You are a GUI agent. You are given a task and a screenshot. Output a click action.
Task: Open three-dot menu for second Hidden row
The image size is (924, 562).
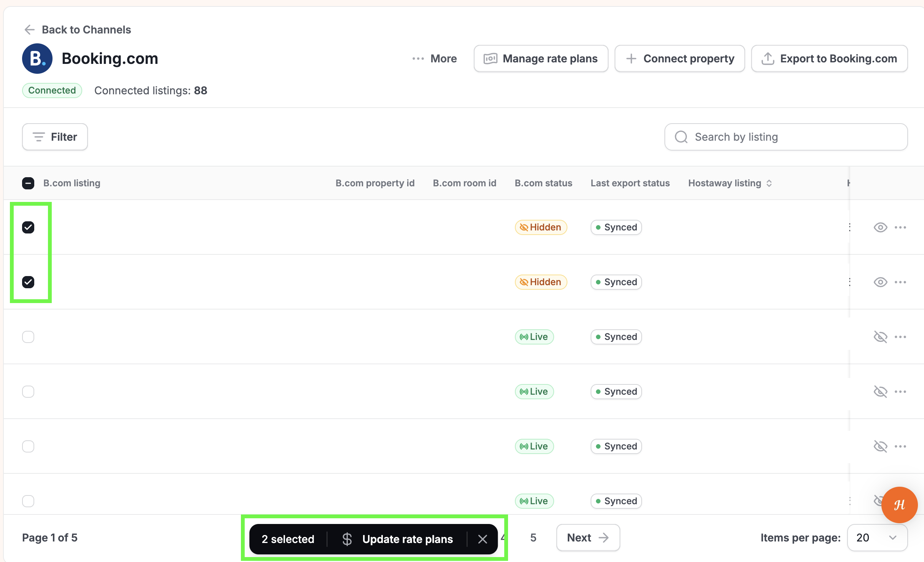pos(900,282)
